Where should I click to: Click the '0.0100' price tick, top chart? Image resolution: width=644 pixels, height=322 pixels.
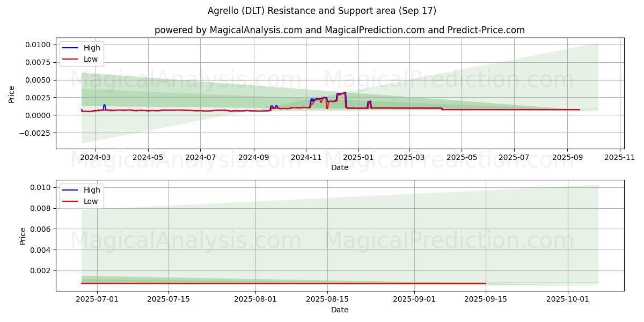pyautogui.click(x=38, y=45)
